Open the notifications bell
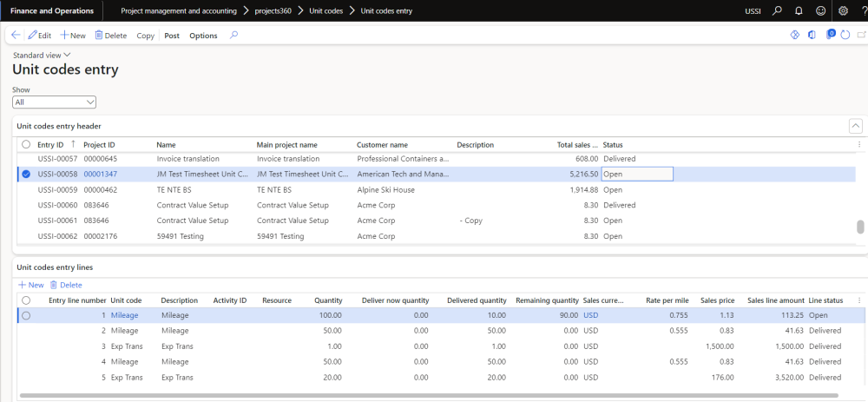This screenshot has width=868, height=402. [798, 10]
